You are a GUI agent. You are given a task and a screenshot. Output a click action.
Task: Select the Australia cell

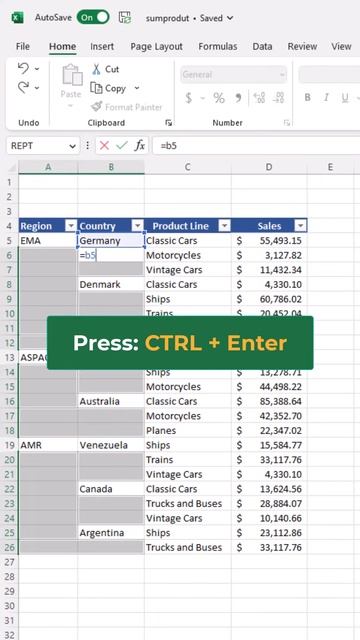tap(111, 401)
